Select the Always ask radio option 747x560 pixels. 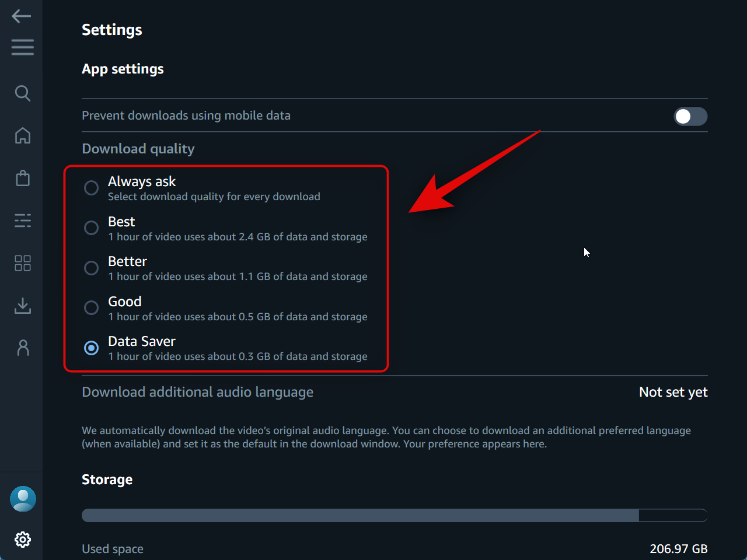coord(91,188)
